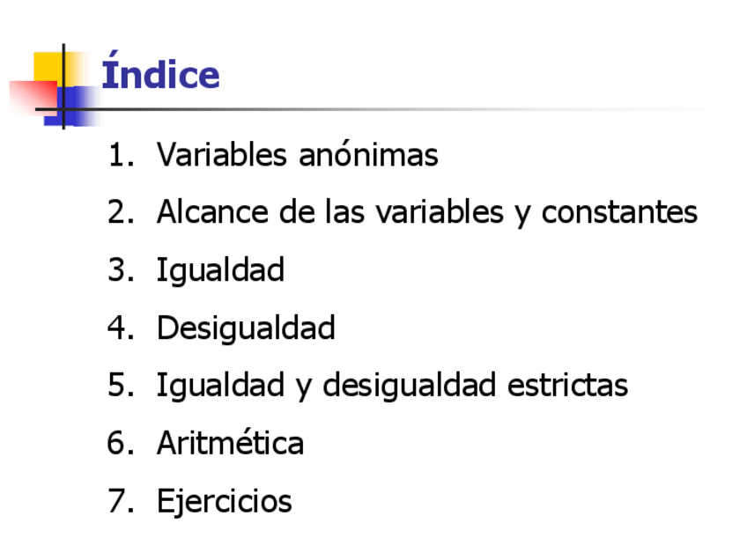
Task: Click the "Aritmética" list entry
Action: click(230, 442)
